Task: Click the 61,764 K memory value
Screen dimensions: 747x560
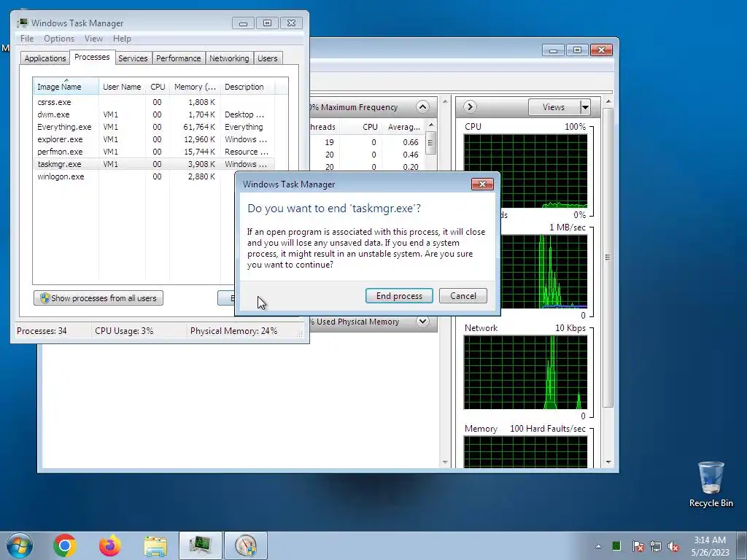Action: (x=199, y=127)
